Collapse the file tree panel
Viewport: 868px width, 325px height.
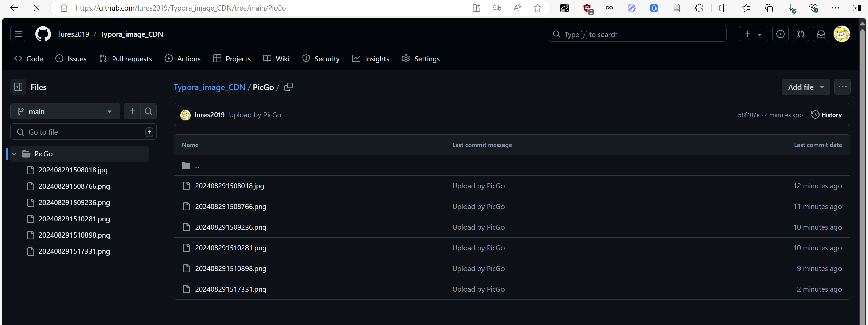point(18,87)
